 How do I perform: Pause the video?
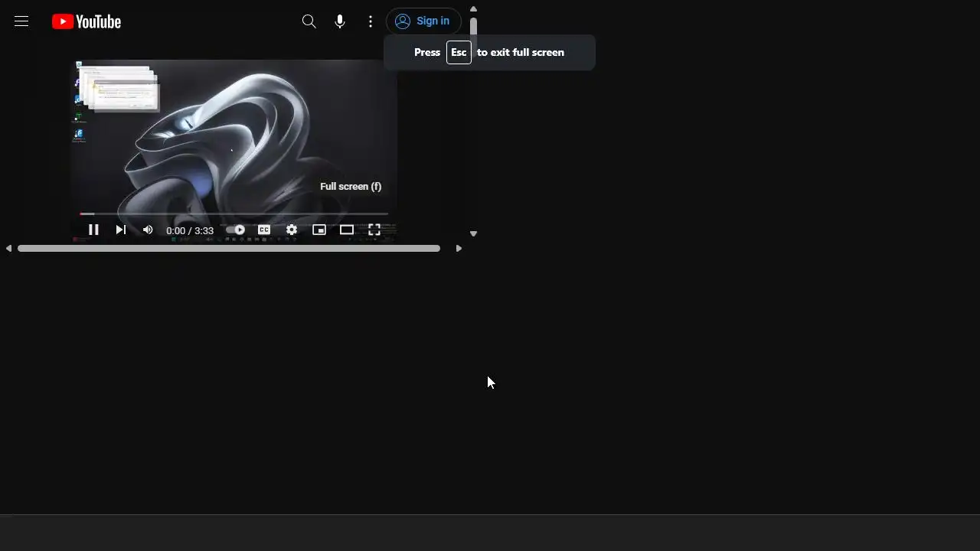coord(93,230)
